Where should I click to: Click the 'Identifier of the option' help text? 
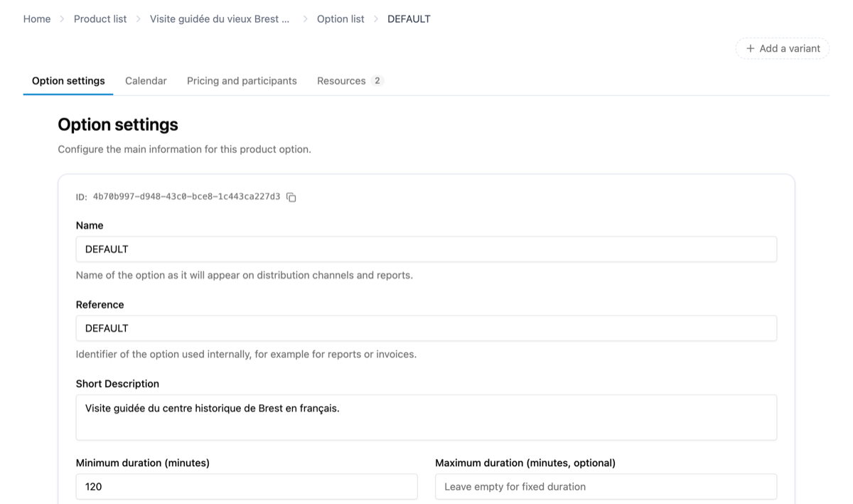(x=246, y=354)
